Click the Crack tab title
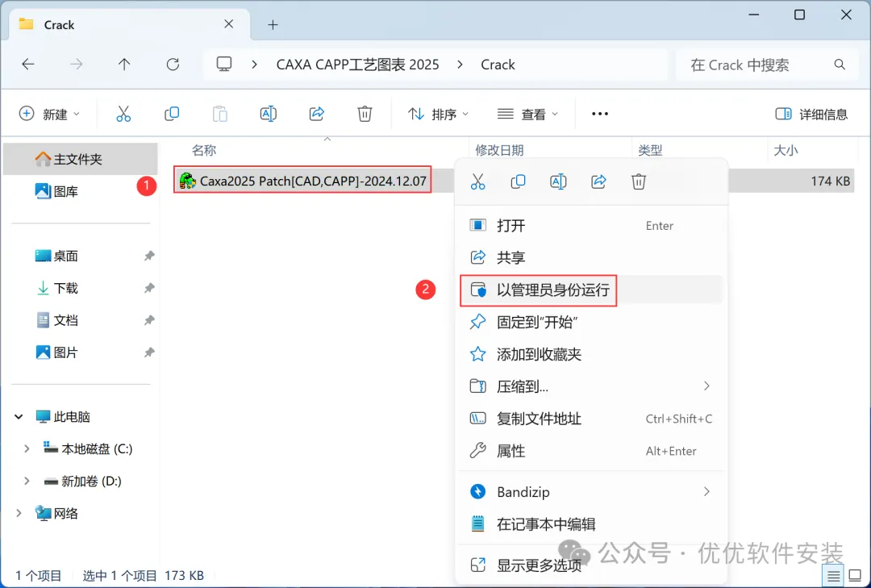The height and width of the screenshot is (588, 871). (x=59, y=25)
